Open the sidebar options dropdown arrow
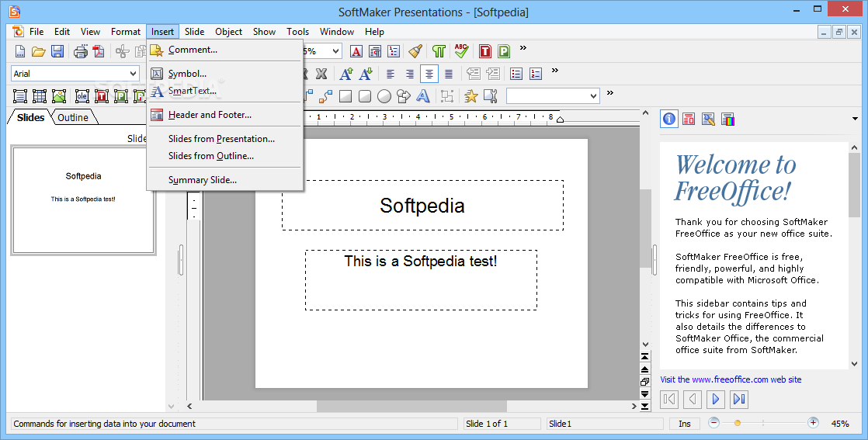Screen dimensions: 868x440 coord(856,119)
